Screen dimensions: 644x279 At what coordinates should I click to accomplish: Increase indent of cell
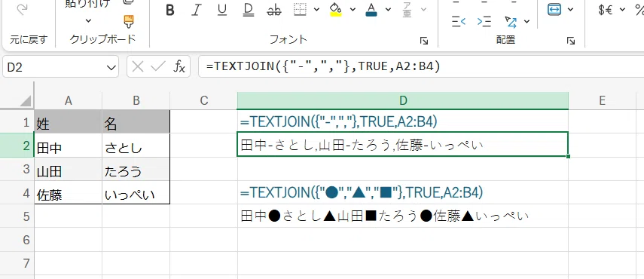[484, 21]
